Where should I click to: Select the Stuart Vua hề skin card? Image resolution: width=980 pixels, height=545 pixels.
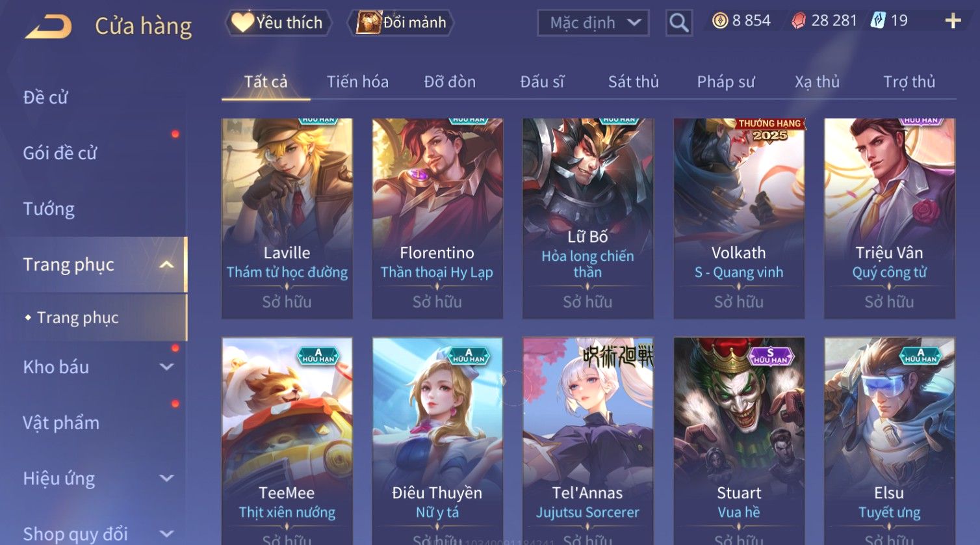tap(739, 441)
